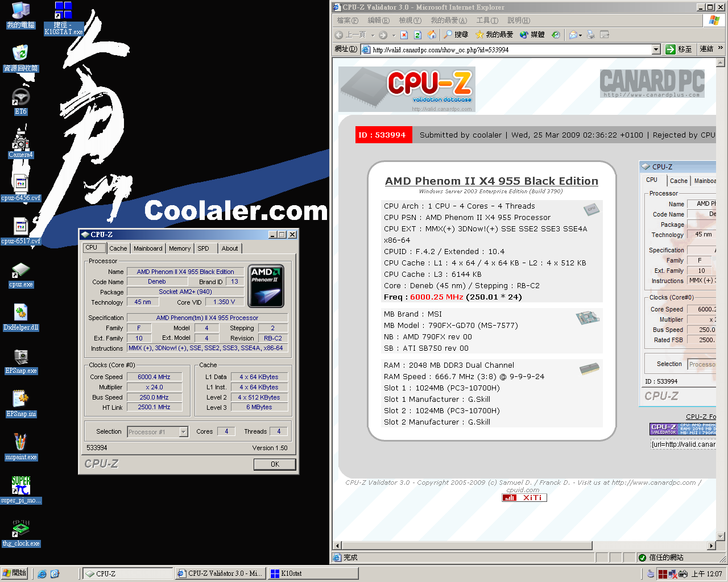
Task: Click the Back button in Internet Explorer
Action: (351, 35)
